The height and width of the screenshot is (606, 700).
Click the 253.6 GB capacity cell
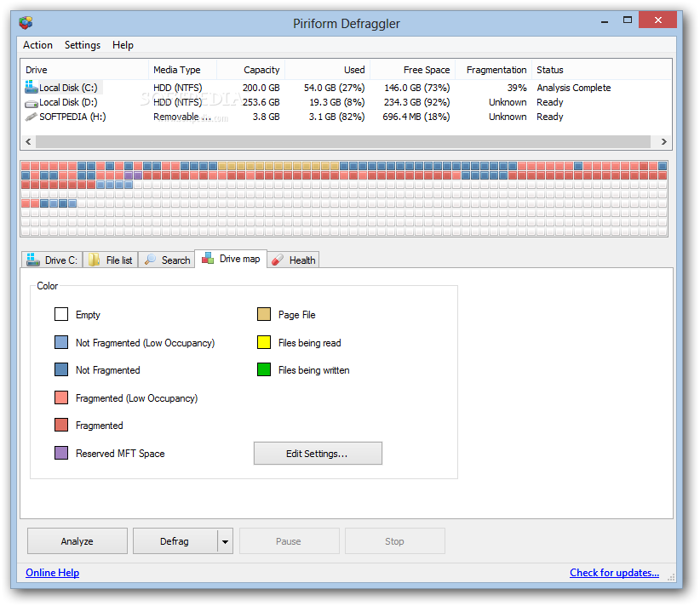tap(261, 102)
